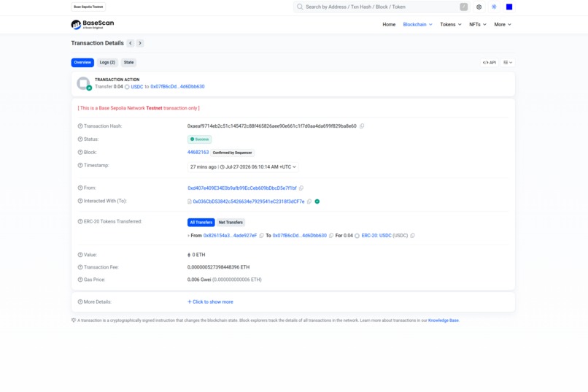This screenshot has width=588, height=392.
Task: Copy the transfer recipient address in ERC-20 row
Action: click(x=331, y=236)
